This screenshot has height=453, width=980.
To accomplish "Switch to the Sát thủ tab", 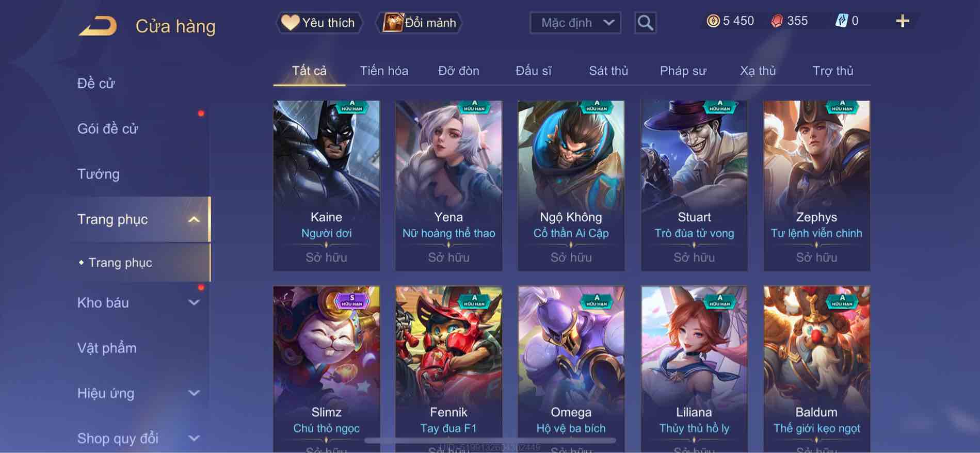I will pyautogui.click(x=608, y=71).
